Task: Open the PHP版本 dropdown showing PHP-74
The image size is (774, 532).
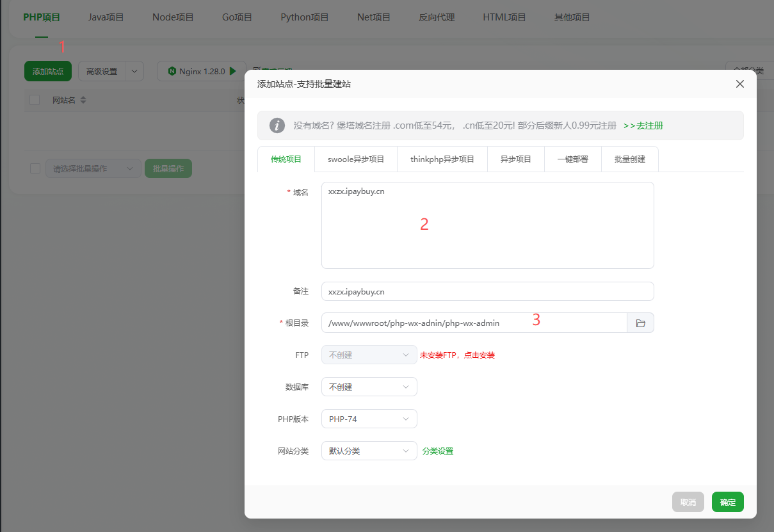Action: (369, 419)
